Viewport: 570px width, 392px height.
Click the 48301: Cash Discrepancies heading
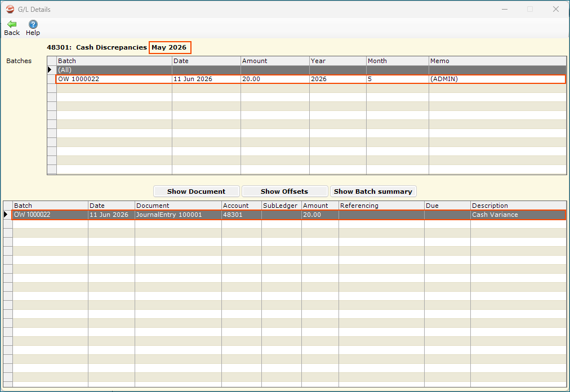97,47
